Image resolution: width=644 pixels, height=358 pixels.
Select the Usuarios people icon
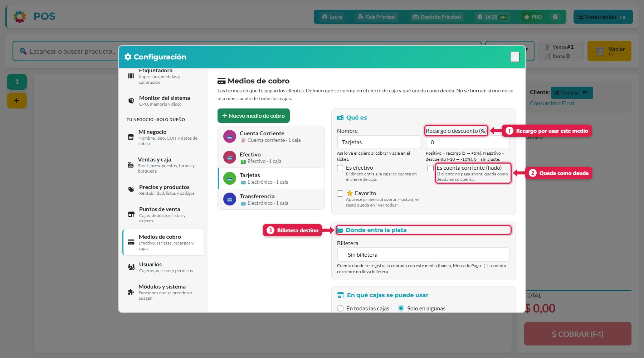(131, 267)
